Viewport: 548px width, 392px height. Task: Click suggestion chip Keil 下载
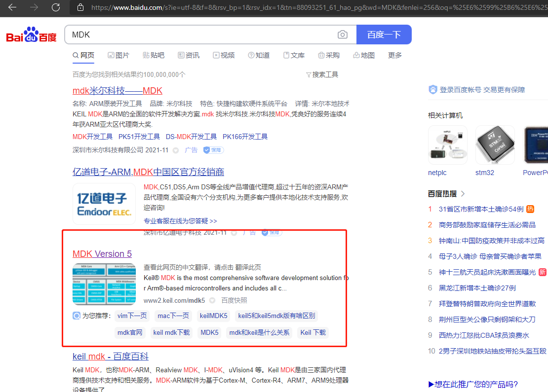[x=313, y=333]
